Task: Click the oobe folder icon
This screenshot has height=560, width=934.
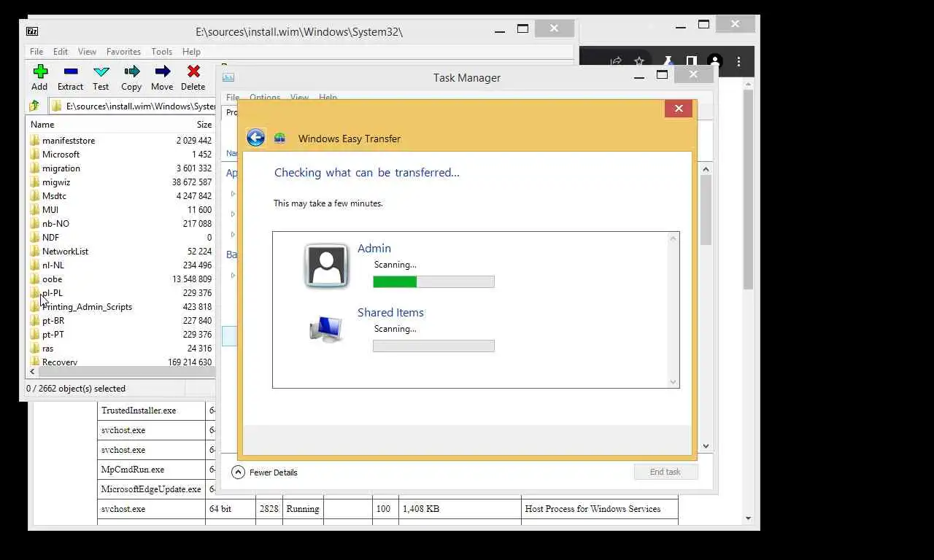Action: [35, 279]
